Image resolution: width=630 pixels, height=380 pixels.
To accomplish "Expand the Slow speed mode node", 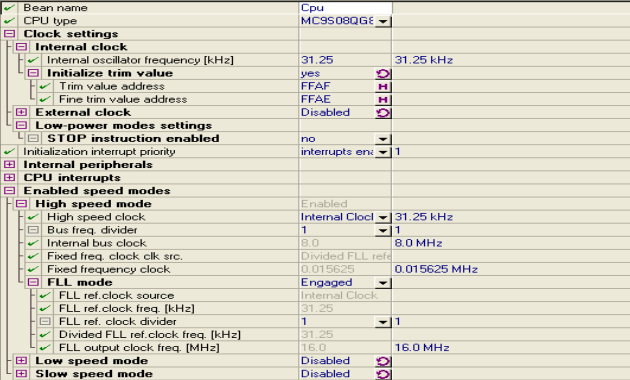I will 21,374.
